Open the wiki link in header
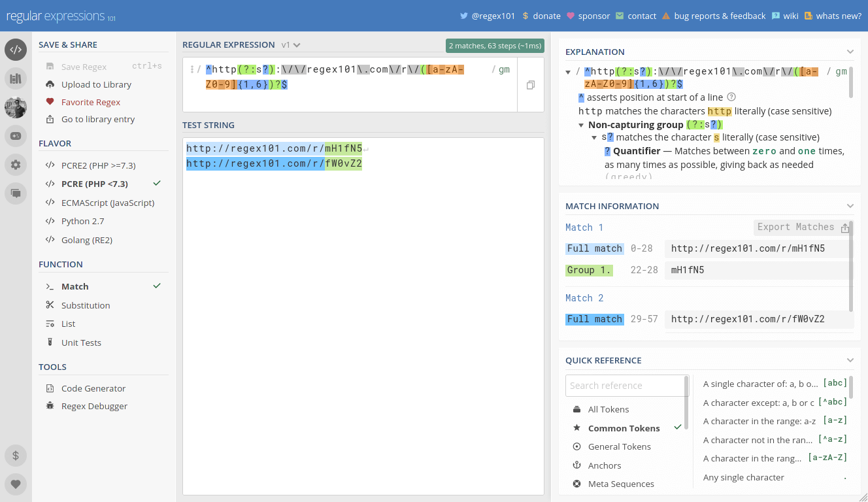This screenshot has width=868, height=502. coord(785,16)
